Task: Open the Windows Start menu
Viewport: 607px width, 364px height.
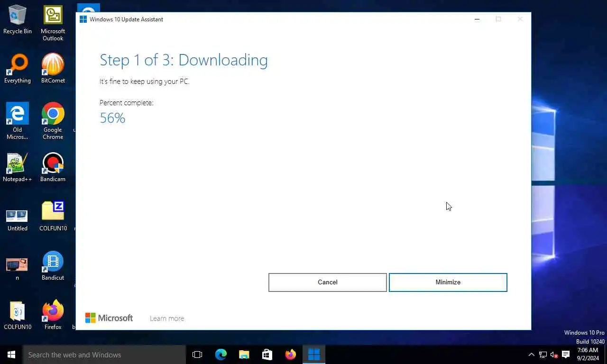Action: (11, 355)
